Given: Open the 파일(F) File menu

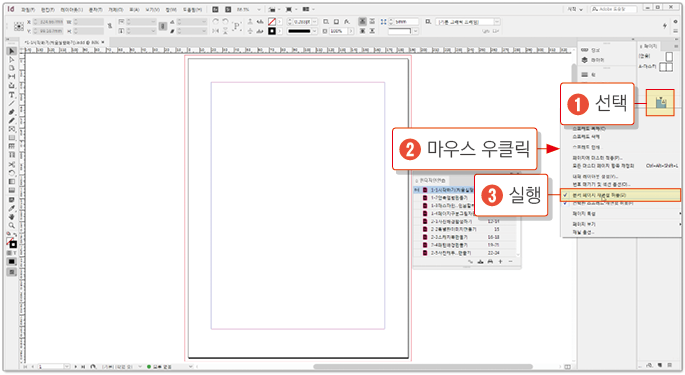Looking at the screenshot, I should tap(28, 9).
